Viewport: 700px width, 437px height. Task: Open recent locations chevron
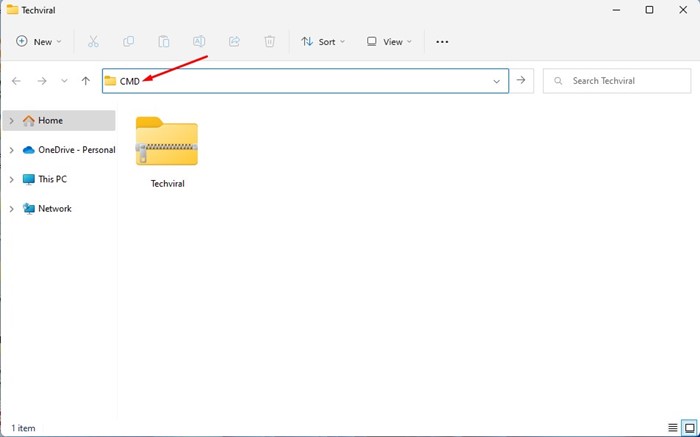[64, 81]
